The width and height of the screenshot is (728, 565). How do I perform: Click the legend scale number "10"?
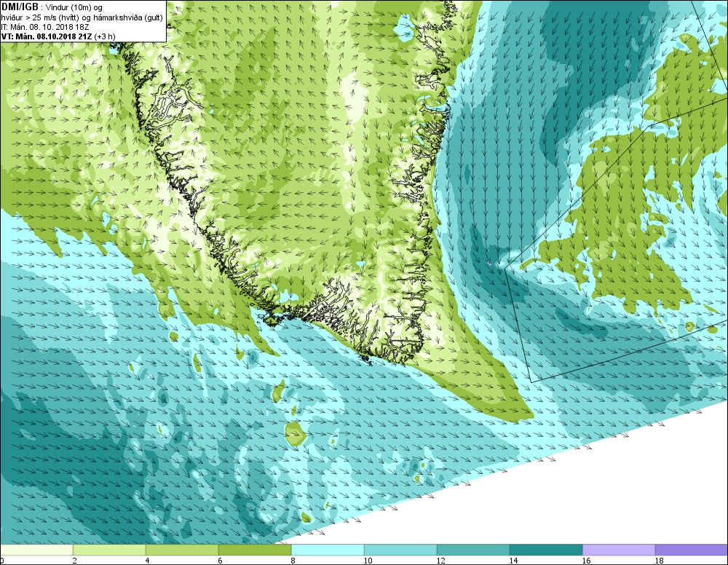click(368, 561)
